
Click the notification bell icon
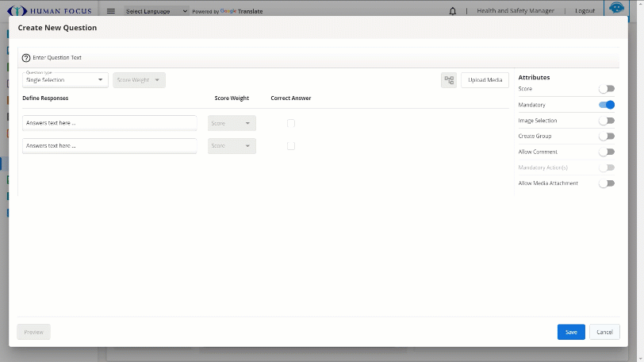(453, 11)
